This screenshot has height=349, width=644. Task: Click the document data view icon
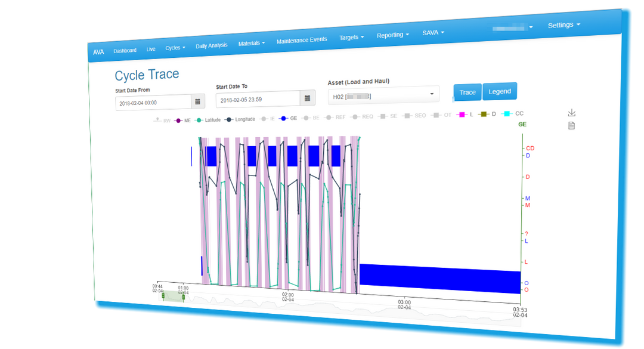click(x=571, y=125)
